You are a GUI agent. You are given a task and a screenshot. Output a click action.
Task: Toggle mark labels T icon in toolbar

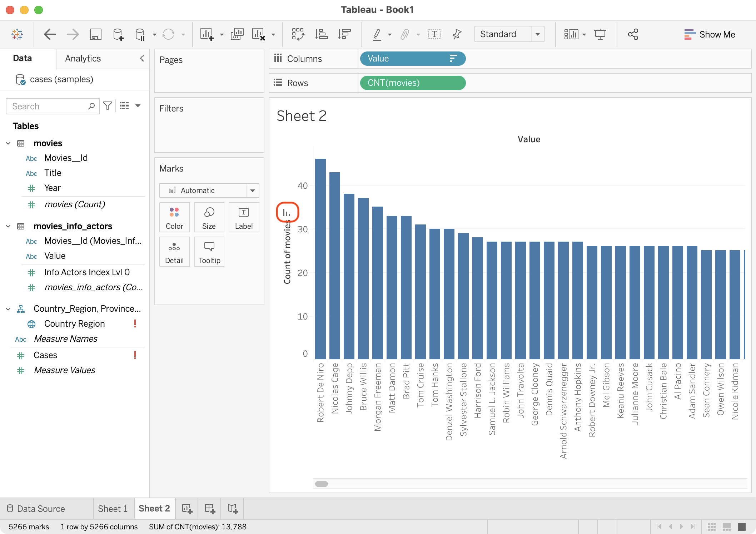(434, 34)
